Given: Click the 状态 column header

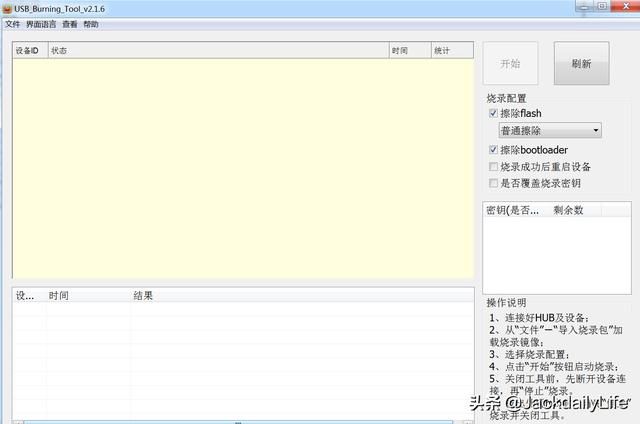Looking at the screenshot, I should (x=219, y=51).
